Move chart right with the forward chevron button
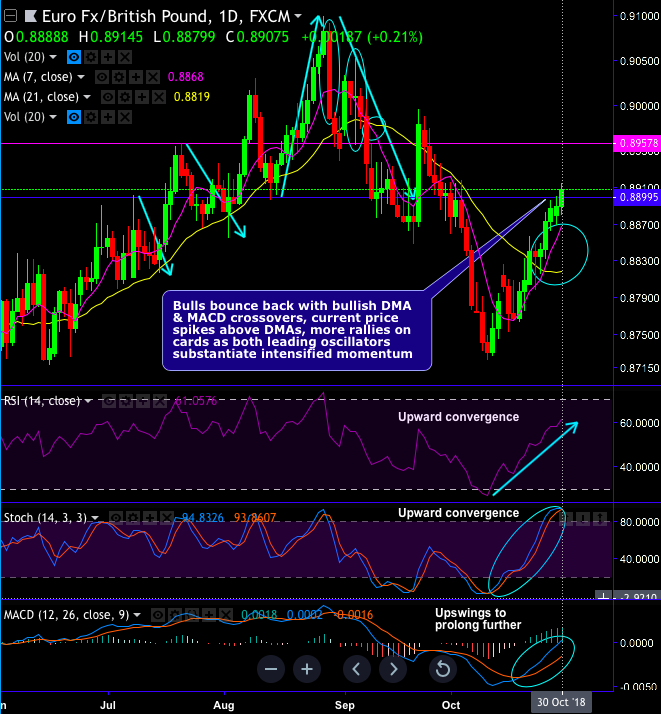This screenshot has height=714, width=661. (393, 669)
